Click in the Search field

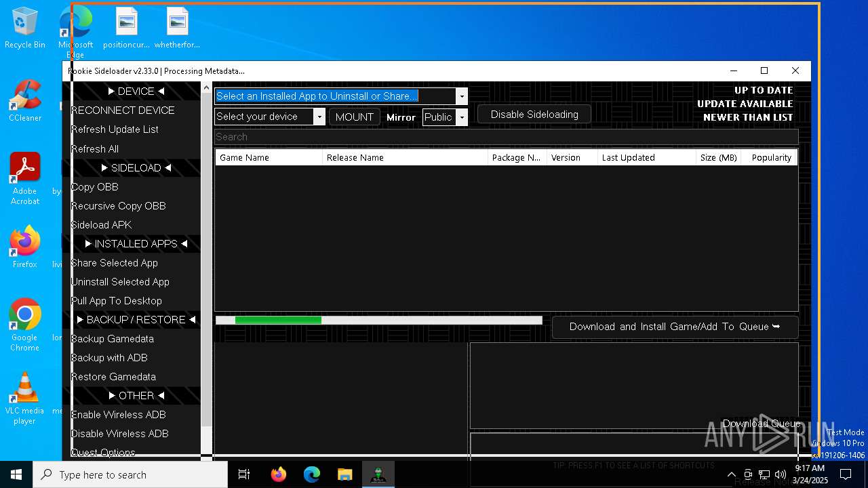(506, 137)
